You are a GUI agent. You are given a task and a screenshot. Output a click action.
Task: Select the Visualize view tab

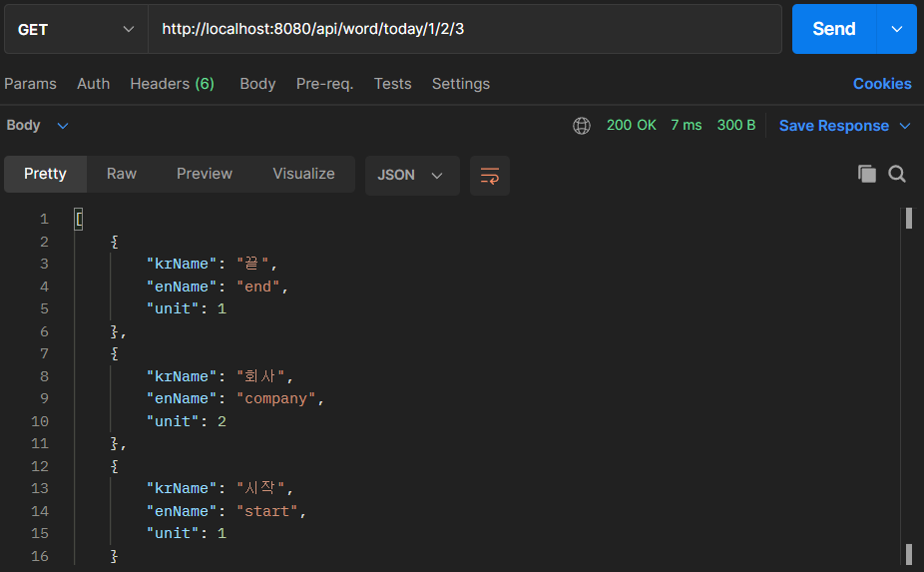tap(303, 174)
